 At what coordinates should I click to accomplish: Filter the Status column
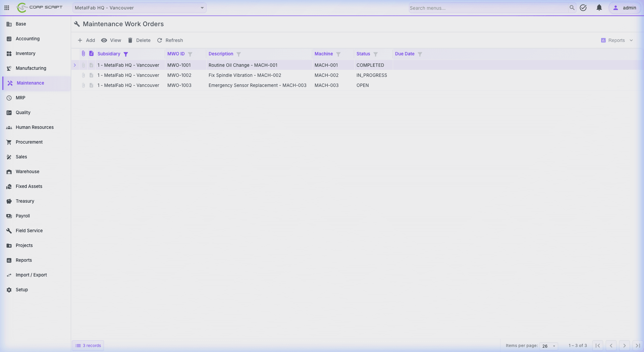(x=375, y=54)
